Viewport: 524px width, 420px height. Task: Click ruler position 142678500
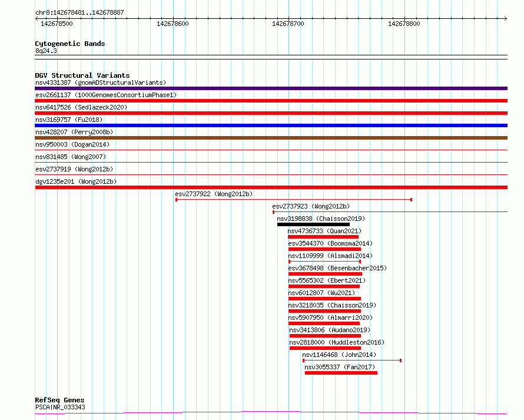pos(57,24)
